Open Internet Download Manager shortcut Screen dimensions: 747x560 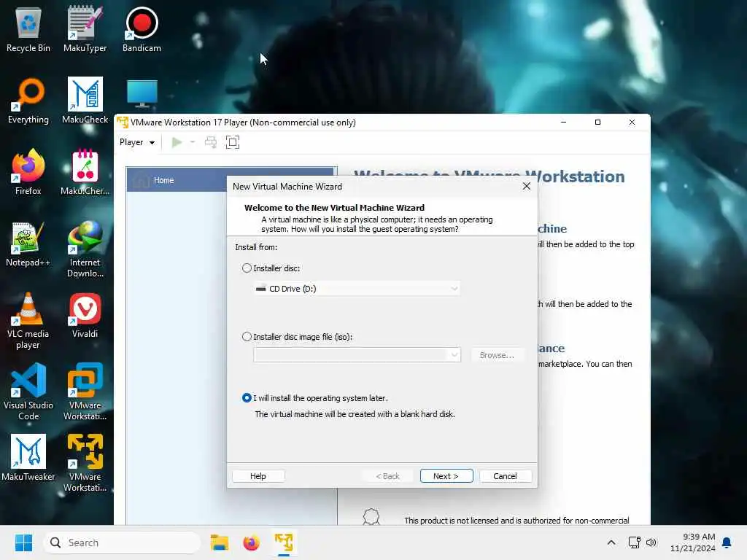coord(85,249)
